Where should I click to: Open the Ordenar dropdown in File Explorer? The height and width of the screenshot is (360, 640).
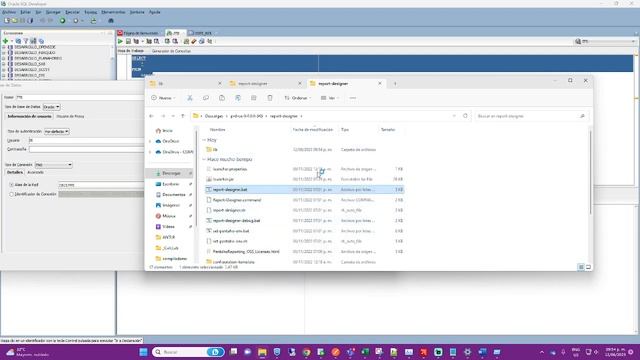point(298,98)
